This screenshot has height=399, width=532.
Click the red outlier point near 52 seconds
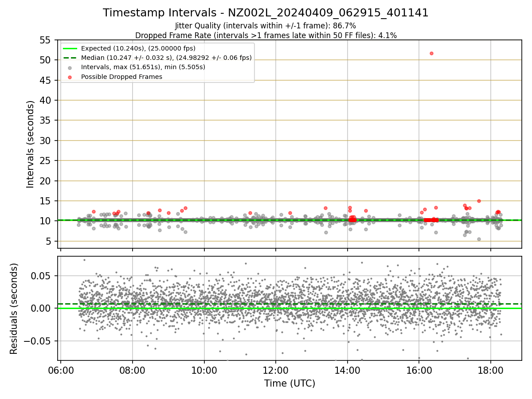coord(431,53)
